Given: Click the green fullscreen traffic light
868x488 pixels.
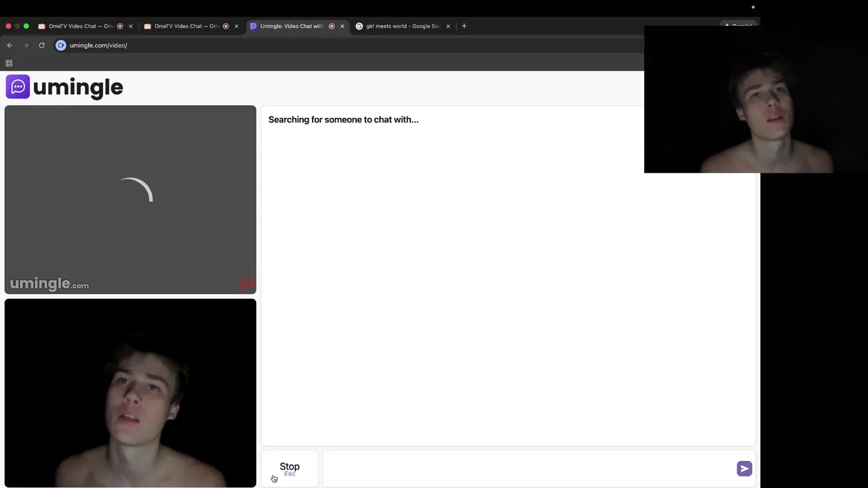Looking at the screenshot, I should (26, 26).
